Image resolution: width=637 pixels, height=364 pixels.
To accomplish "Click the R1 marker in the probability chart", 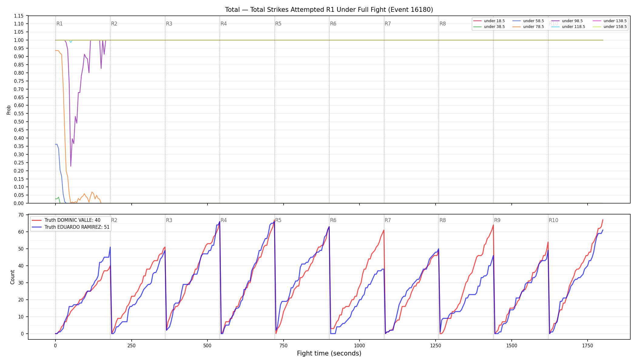I will (x=59, y=24).
